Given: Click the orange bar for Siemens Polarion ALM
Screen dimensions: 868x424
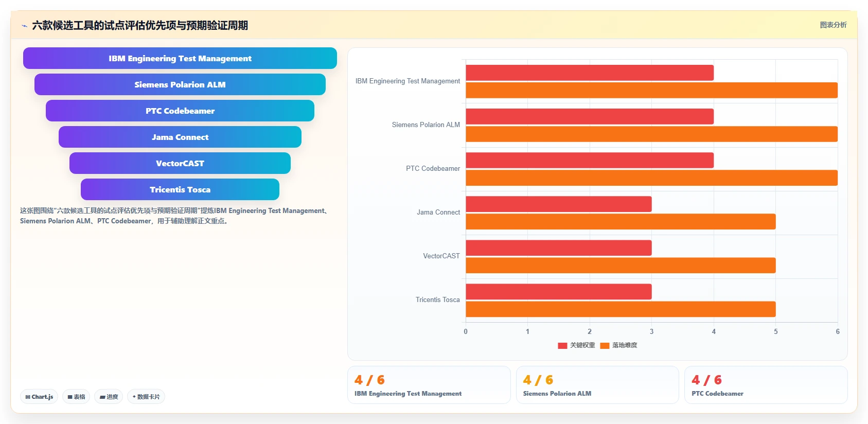Looking at the screenshot, I should pos(652,134).
